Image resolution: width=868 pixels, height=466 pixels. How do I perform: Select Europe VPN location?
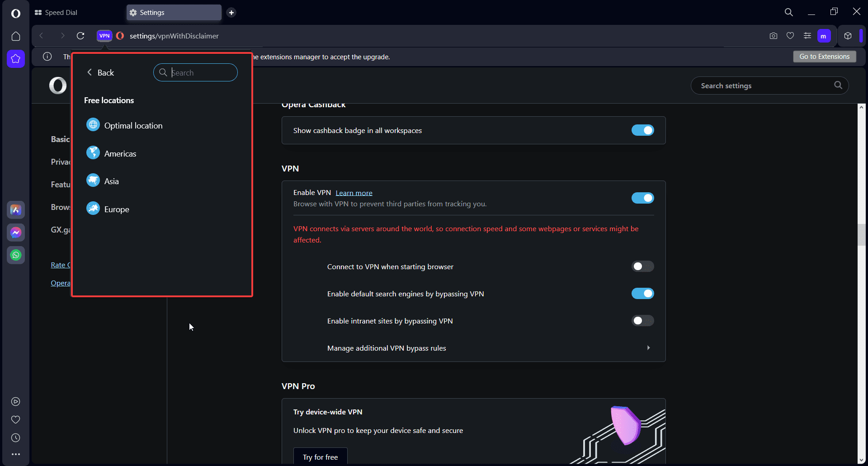point(117,209)
